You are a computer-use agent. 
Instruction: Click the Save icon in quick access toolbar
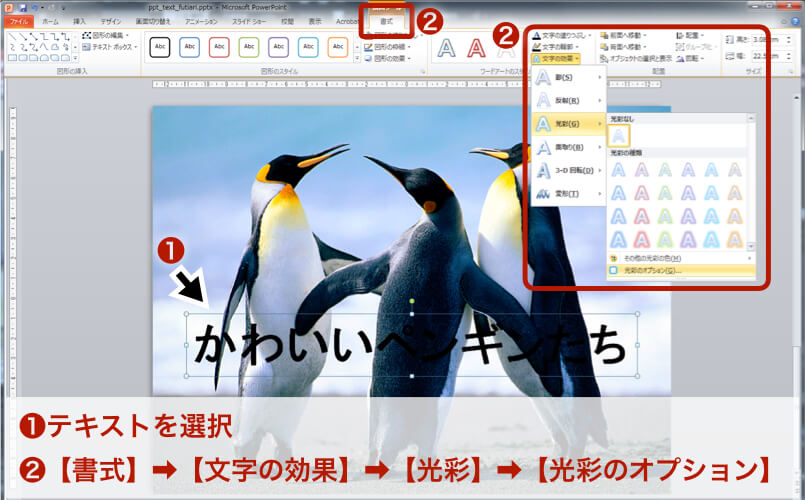pos(22,8)
